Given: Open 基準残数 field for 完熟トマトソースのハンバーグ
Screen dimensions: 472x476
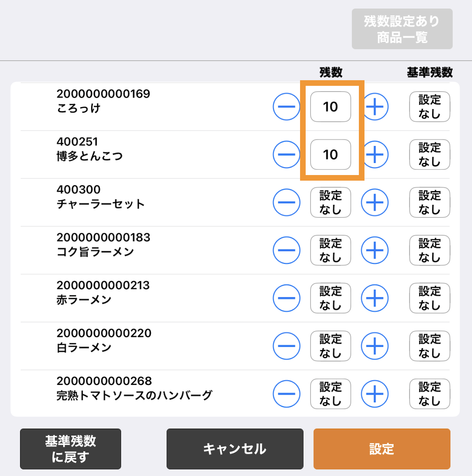Looking at the screenshot, I should click(x=429, y=394).
